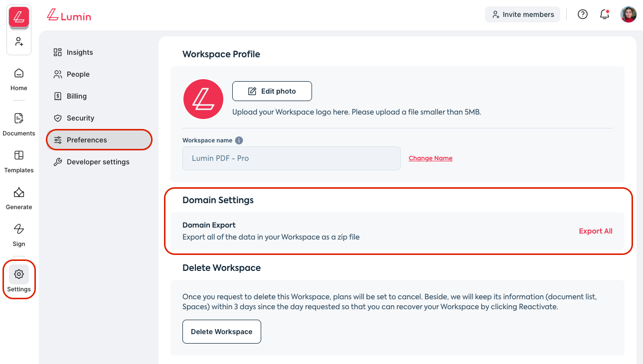Click the Workspace name input field
This screenshot has width=643, height=364.
(291, 158)
